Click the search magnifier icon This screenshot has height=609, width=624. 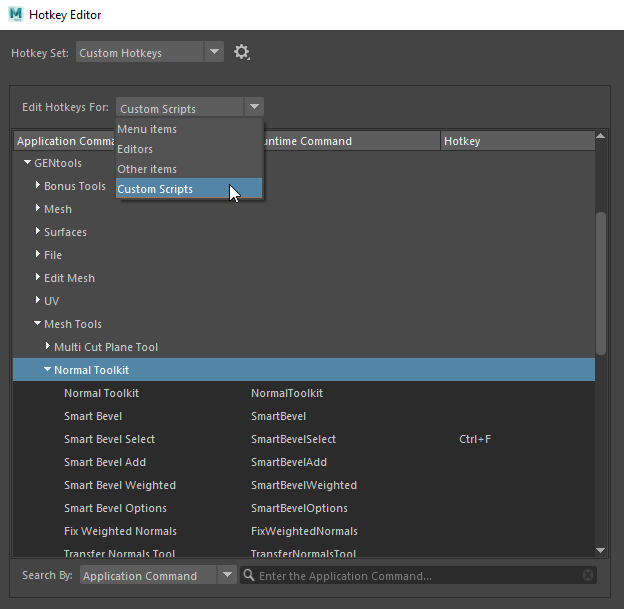(249, 575)
